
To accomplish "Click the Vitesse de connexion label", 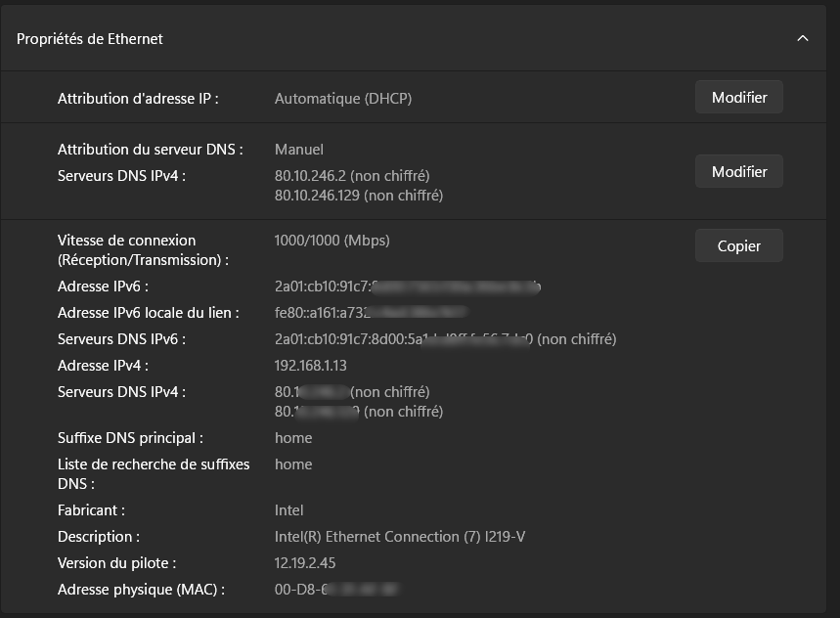I will pos(127,241).
